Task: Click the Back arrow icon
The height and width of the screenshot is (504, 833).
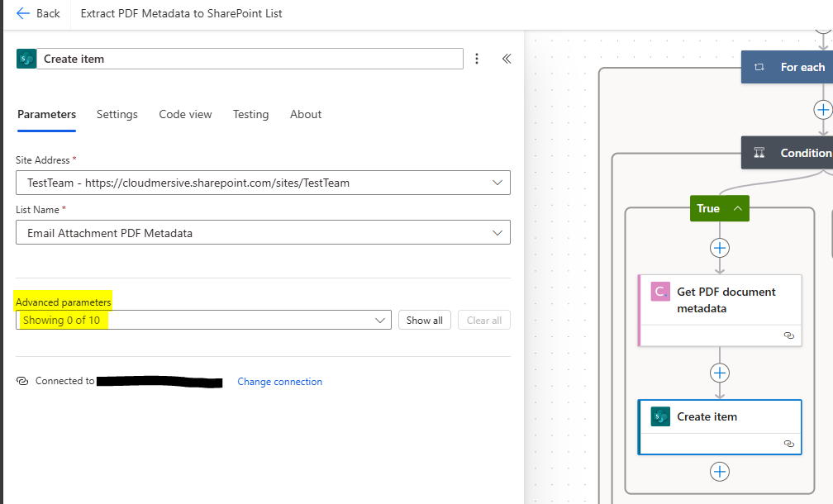Action: (22, 13)
